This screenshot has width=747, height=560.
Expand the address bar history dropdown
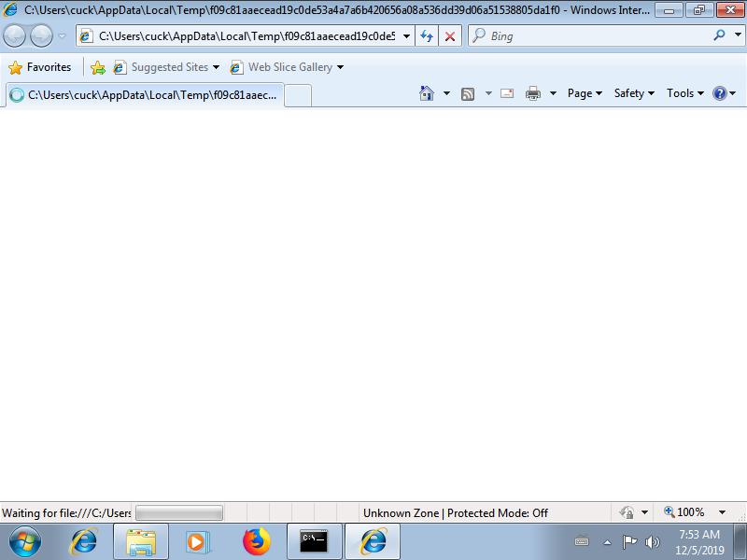[x=406, y=36]
